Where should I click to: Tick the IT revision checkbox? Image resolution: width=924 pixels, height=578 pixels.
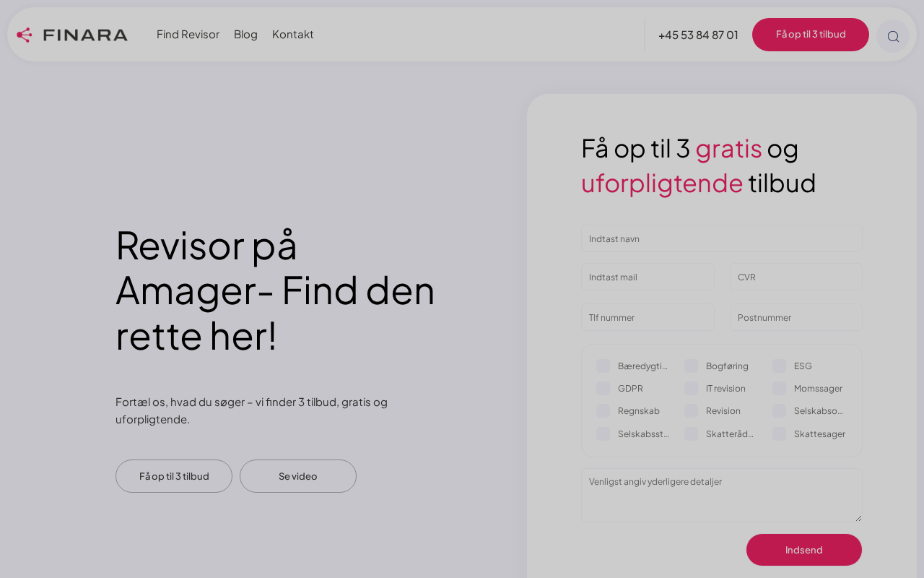tap(692, 389)
